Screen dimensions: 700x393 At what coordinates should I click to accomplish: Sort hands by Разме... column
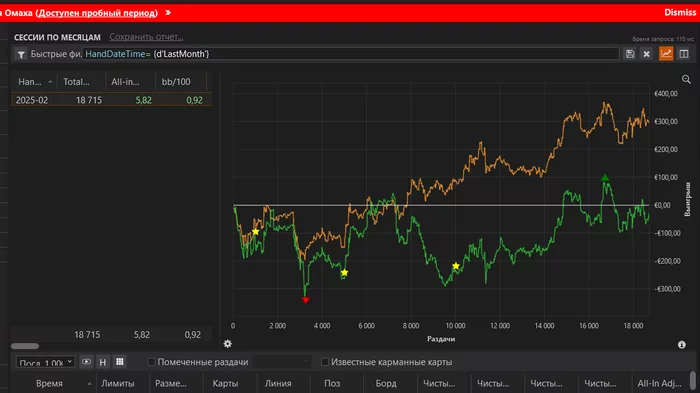[171, 384]
